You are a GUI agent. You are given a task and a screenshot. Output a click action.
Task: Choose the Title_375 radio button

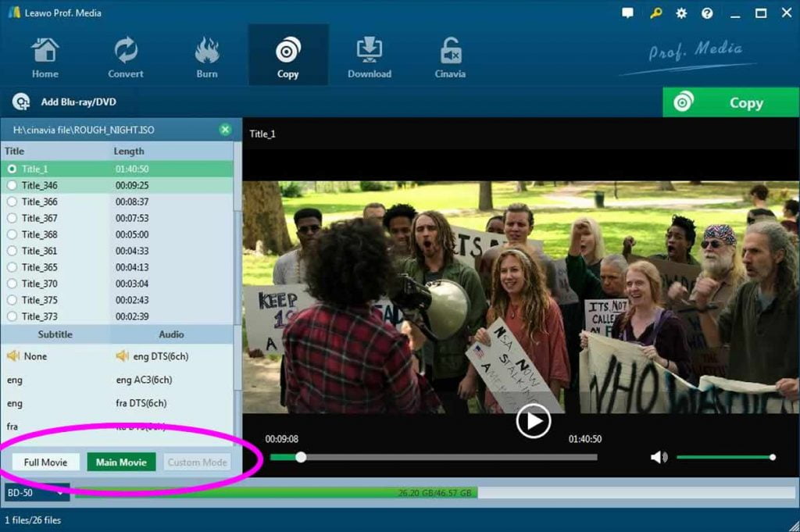pos(12,300)
